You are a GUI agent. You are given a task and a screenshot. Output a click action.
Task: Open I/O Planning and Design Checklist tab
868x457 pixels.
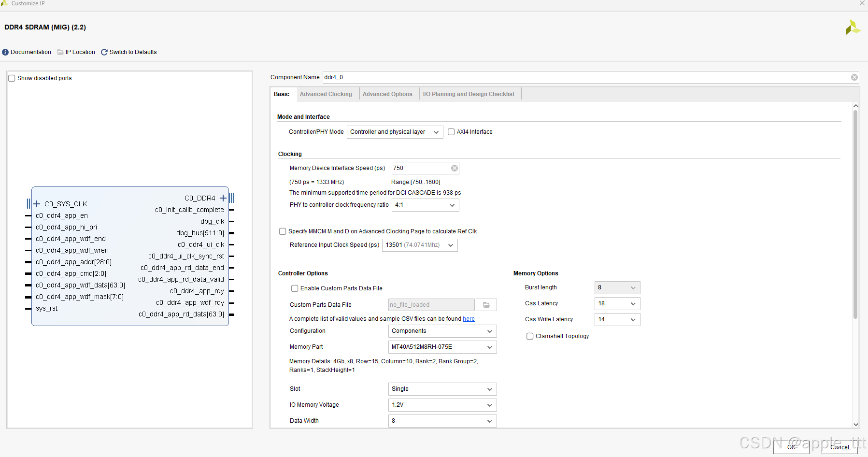(x=469, y=94)
